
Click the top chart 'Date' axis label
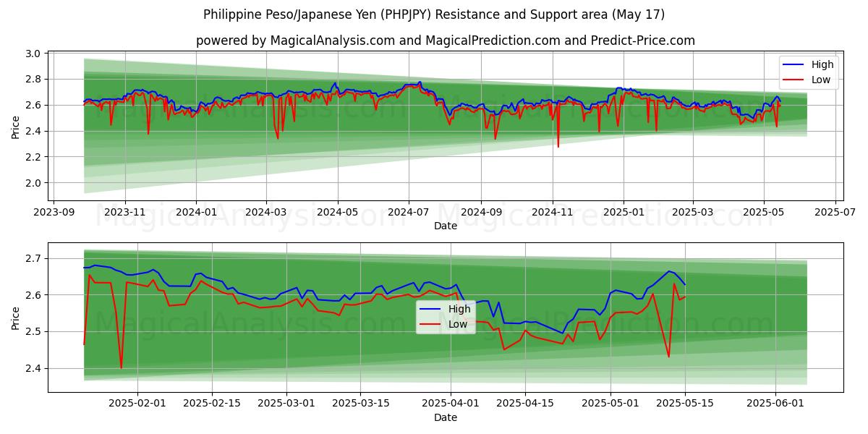pyautogui.click(x=446, y=226)
